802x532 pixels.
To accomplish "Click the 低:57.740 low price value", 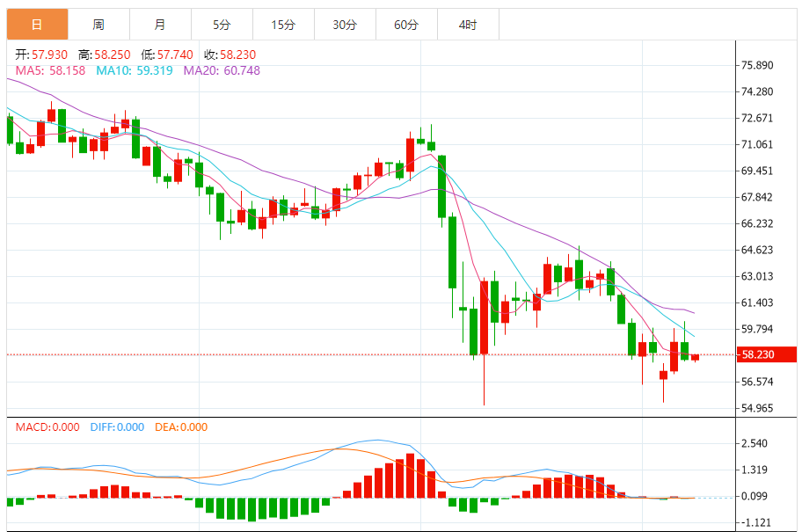I will 167,55.
